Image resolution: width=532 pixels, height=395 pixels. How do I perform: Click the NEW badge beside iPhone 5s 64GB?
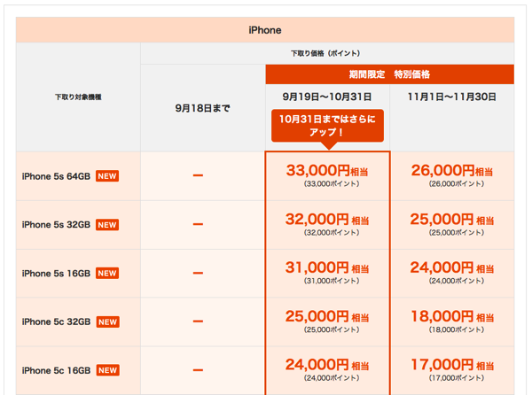(107, 176)
